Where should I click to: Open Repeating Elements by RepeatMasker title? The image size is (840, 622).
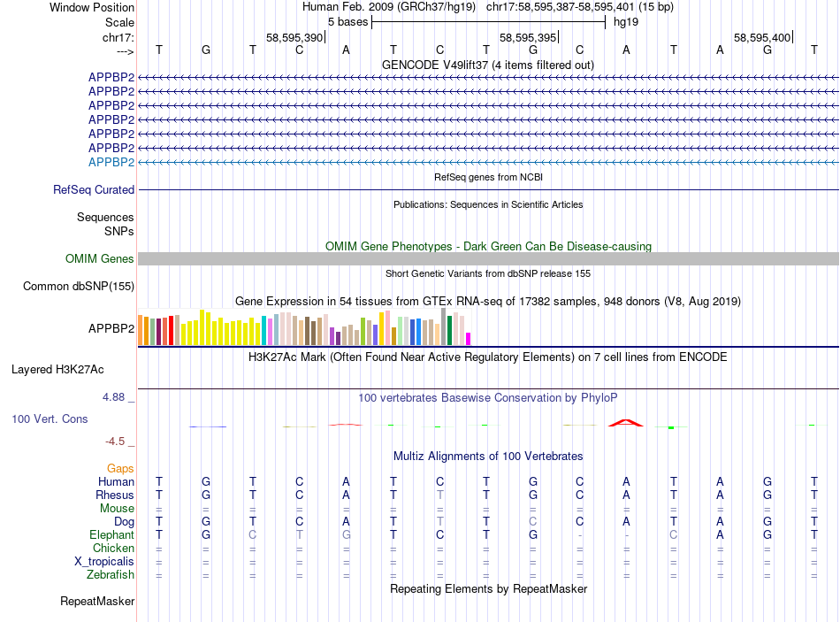point(488,588)
